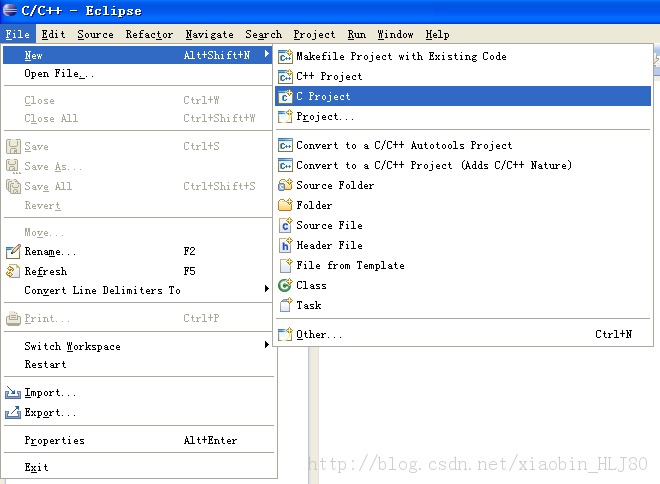This screenshot has width=660, height=484.
Task: Click the Alt+Shift+N shortcut on New row
Action: tap(217, 55)
